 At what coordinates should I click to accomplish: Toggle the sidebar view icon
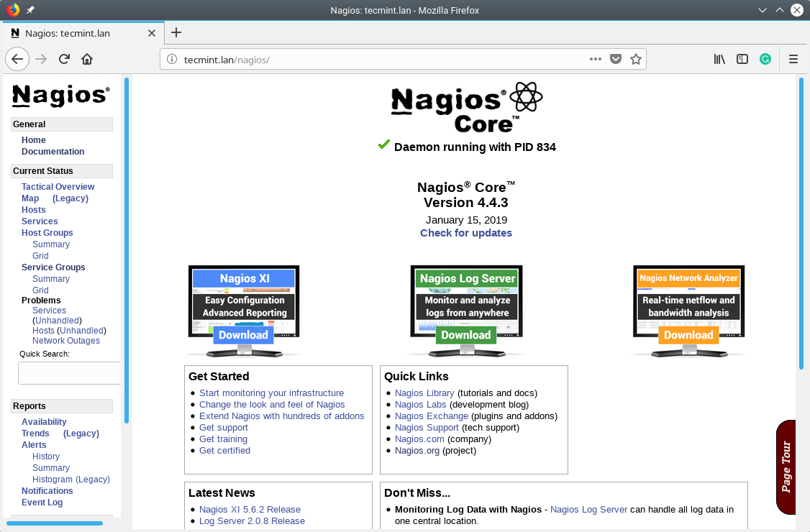click(x=742, y=59)
